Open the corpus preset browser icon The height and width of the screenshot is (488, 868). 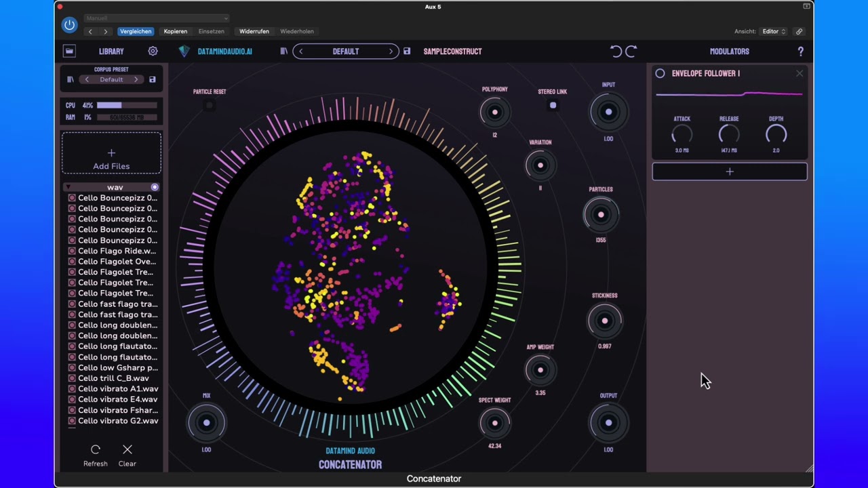[x=70, y=79]
